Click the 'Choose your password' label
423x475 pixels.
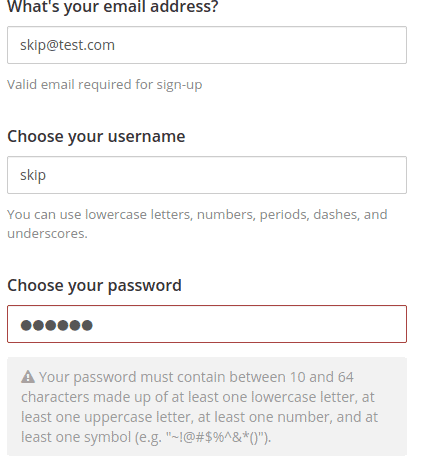pyautogui.click(x=94, y=285)
